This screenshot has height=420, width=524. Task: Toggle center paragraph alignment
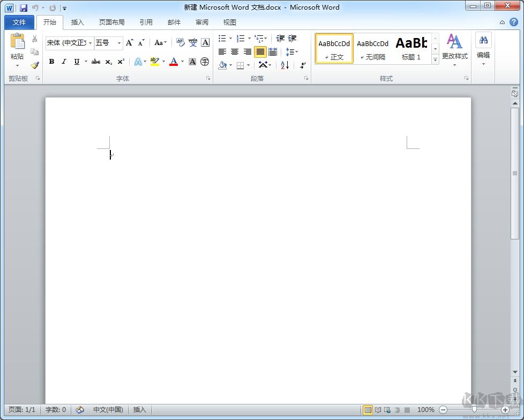tap(234, 51)
